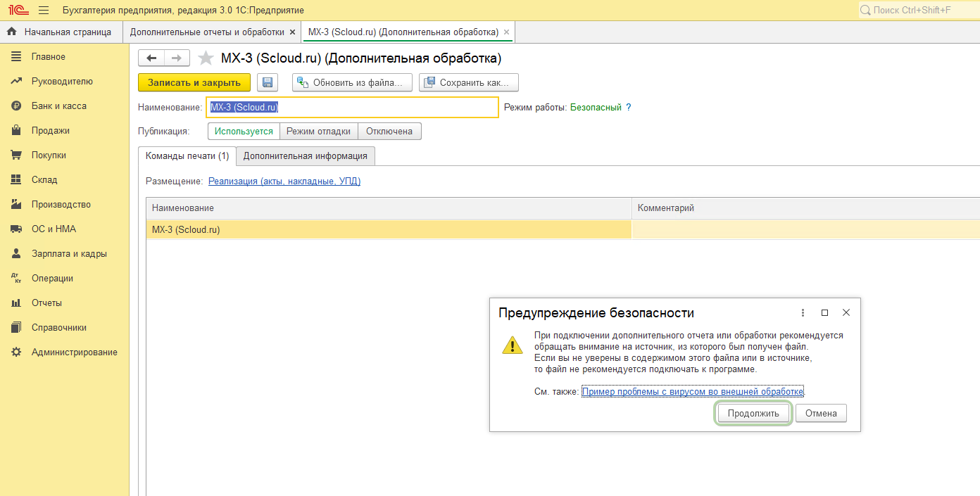Set publication to Используется

244,131
